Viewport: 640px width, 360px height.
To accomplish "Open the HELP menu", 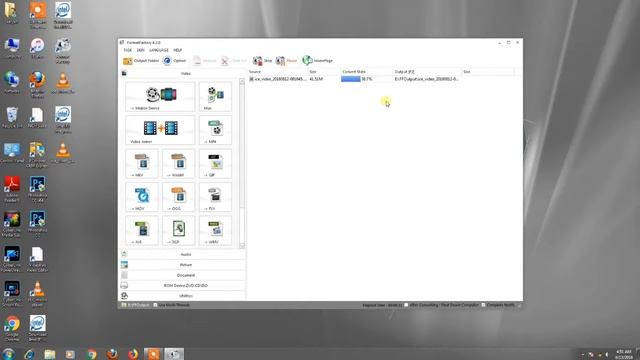I will (x=178, y=50).
